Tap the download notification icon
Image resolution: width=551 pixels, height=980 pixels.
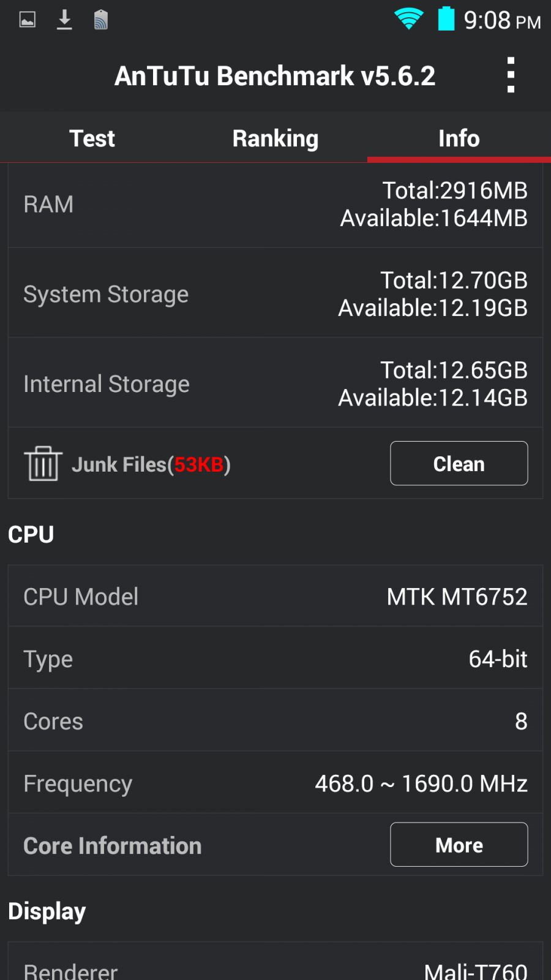click(64, 20)
